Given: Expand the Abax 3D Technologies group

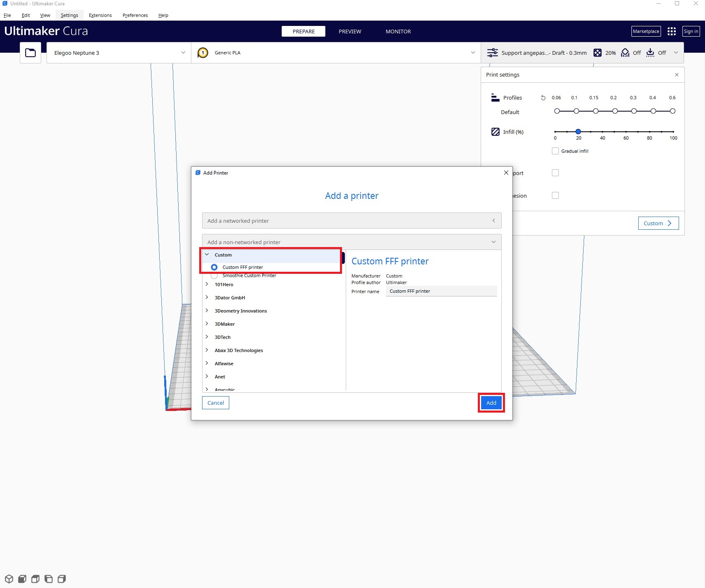Looking at the screenshot, I should click(207, 350).
